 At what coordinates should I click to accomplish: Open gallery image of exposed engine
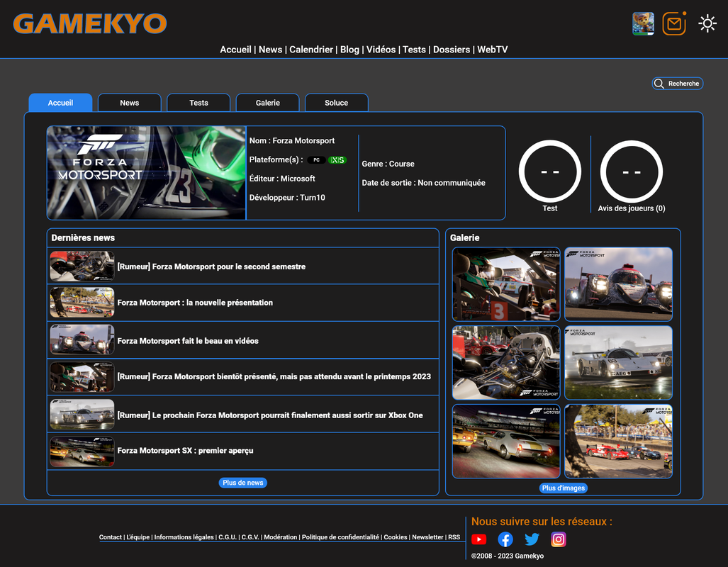pyautogui.click(x=506, y=363)
